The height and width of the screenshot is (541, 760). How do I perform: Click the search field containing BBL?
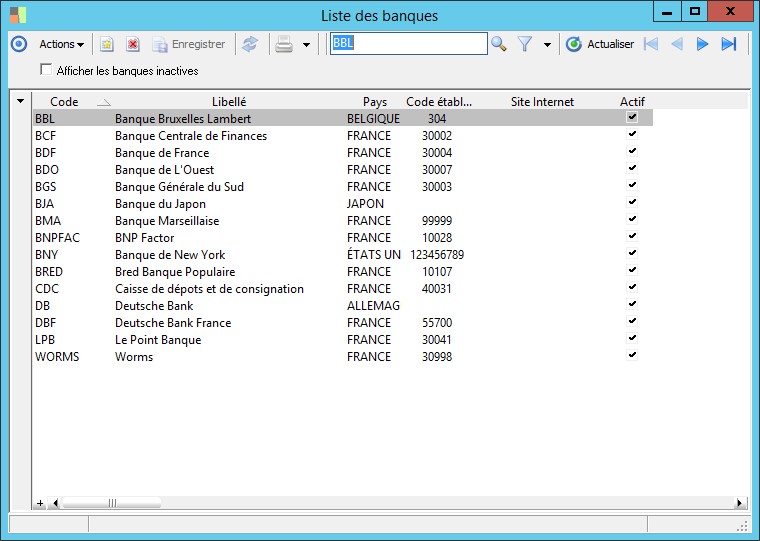point(408,44)
